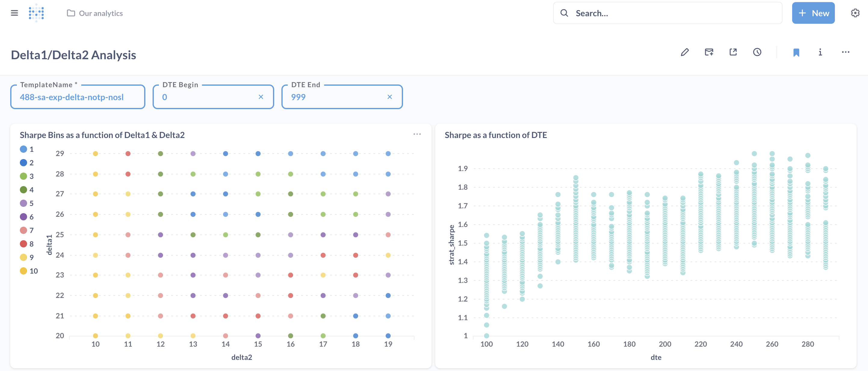Image resolution: width=868 pixels, height=371 pixels.
Task: Open the TemplateName filter dropdown
Action: point(78,97)
